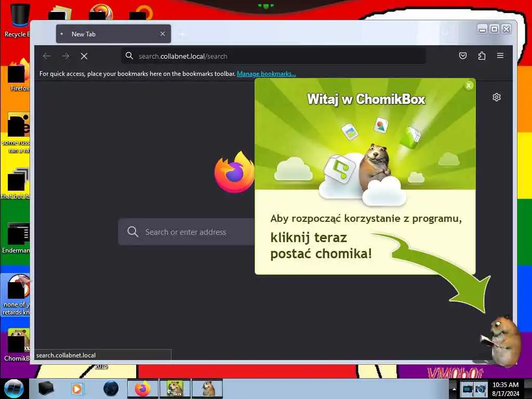
Task: Launch media player from the taskbar
Action: tap(77, 389)
